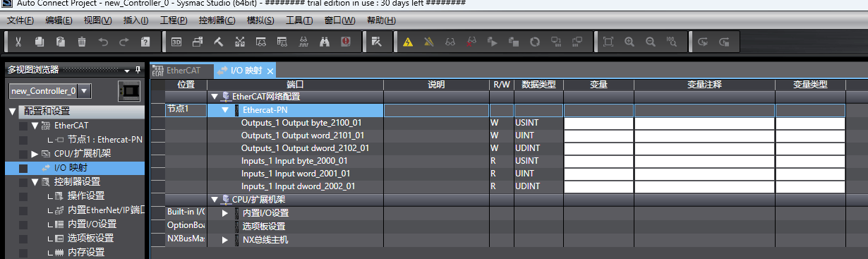Open the 工具(T) menu
The height and width of the screenshot is (259, 868).
click(299, 20)
